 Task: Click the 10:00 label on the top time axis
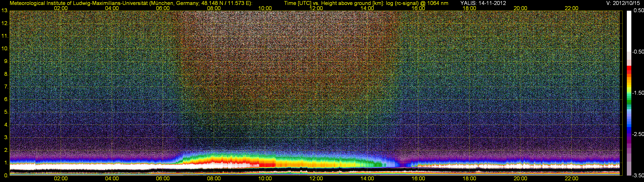tap(265, 8)
